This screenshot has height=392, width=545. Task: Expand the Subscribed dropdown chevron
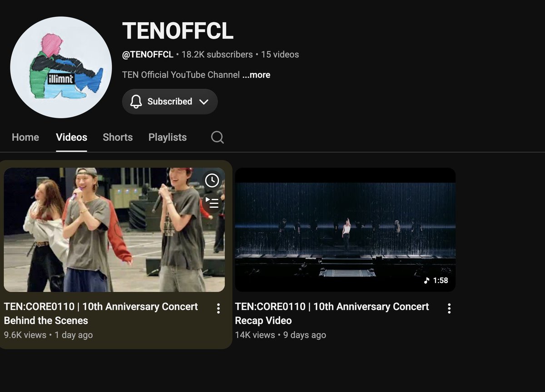click(204, 102)
